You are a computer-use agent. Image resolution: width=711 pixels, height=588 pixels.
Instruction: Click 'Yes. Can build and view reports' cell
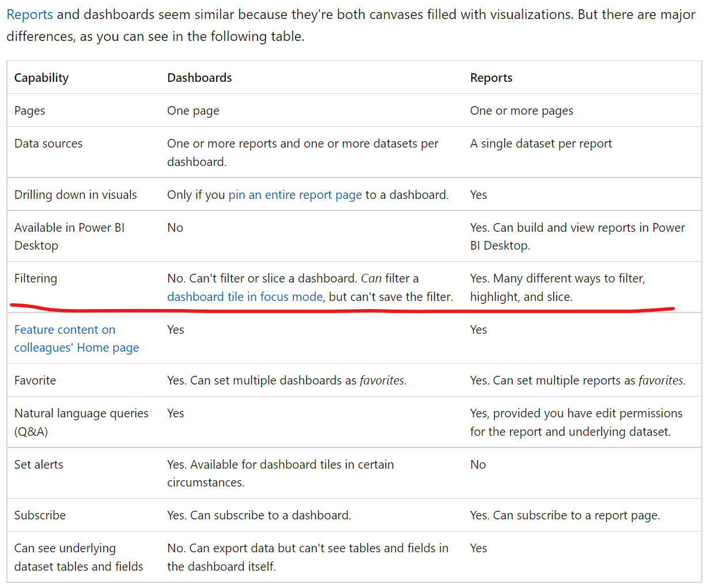[577, 236]
